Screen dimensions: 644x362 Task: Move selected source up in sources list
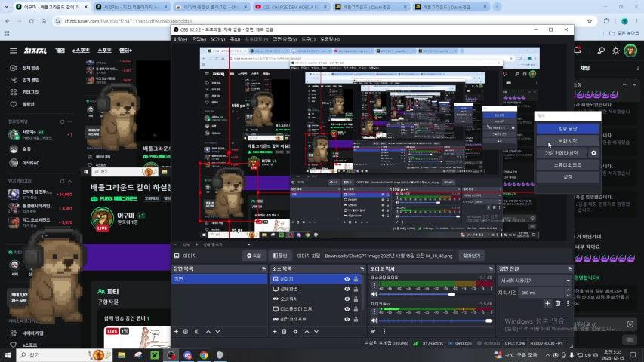click(307, 331)
